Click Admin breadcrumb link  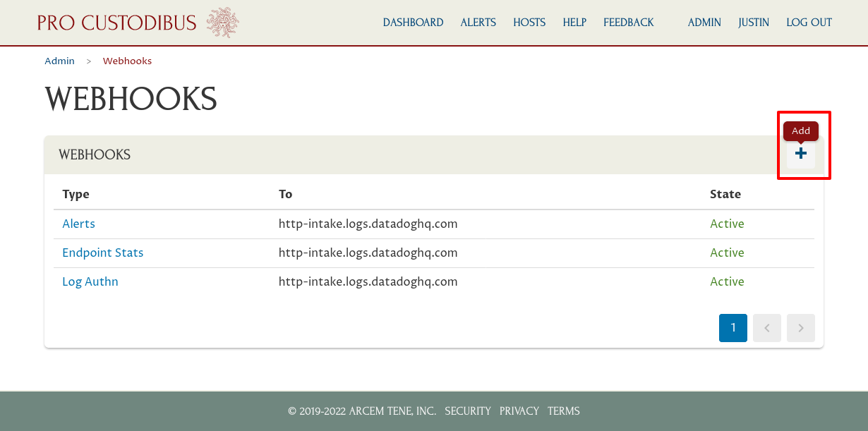pyautogui.click(x=59, y=61)
